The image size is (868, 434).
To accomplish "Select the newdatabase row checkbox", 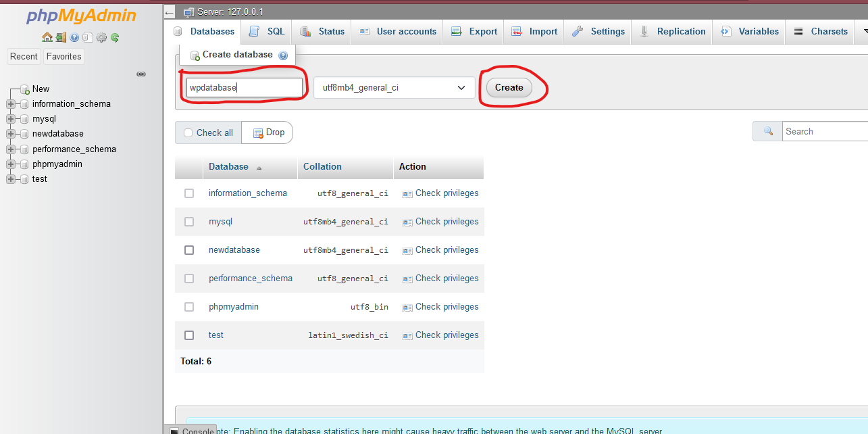I will (x=189, y=250).
